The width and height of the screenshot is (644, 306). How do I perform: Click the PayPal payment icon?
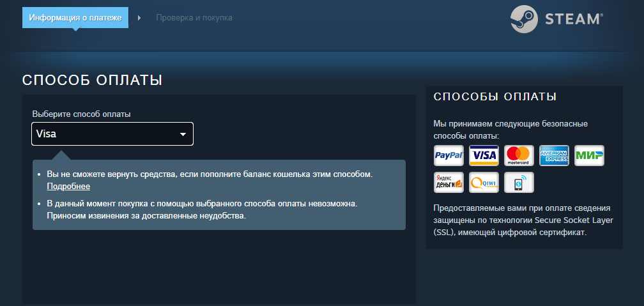[x=448, y=155]
